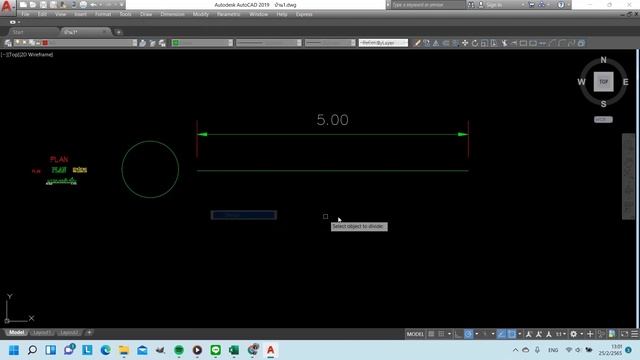
Task: Click the WCS label under the ViewCube
Action: pyautogui.click(x=603, y=120)
